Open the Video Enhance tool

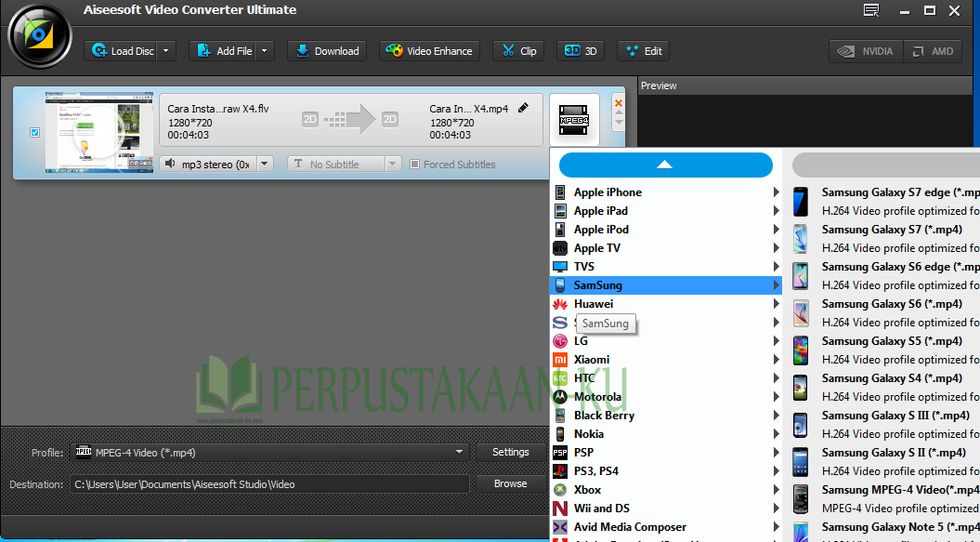point(429,51)
